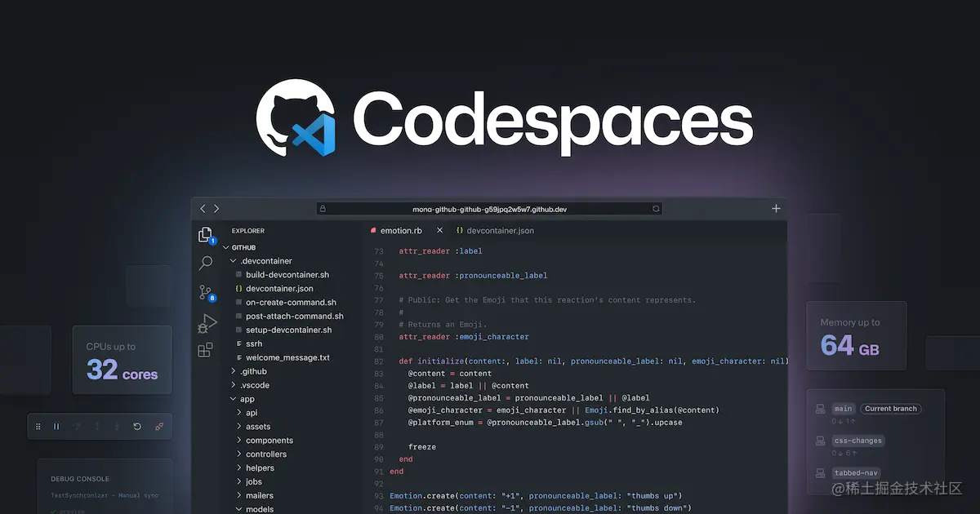Viewport: 980px width, 514px height.
Task: Expand the components folder
Action: click(238, 441)
